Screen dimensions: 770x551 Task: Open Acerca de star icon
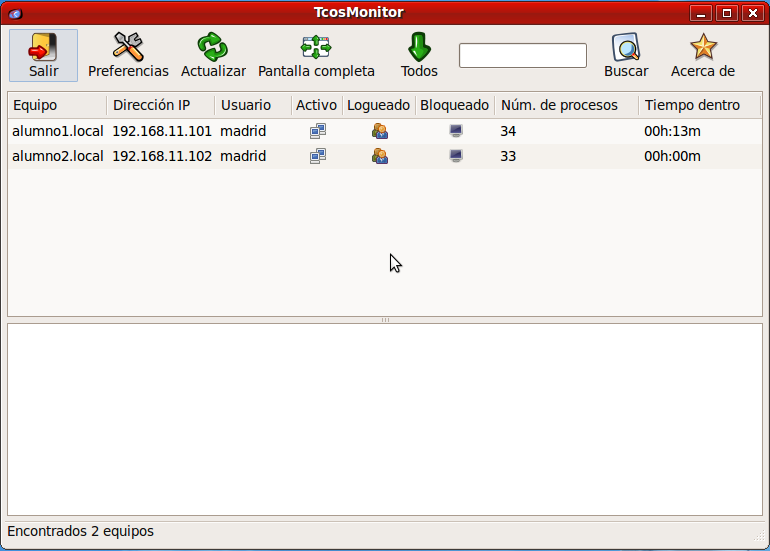coord(703,47)
